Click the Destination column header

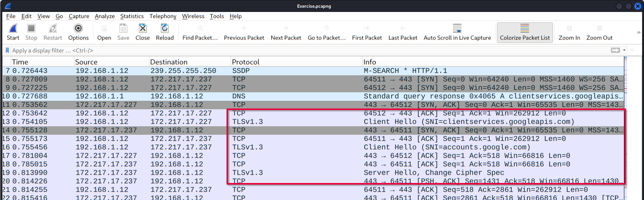[x=169, y=62]
